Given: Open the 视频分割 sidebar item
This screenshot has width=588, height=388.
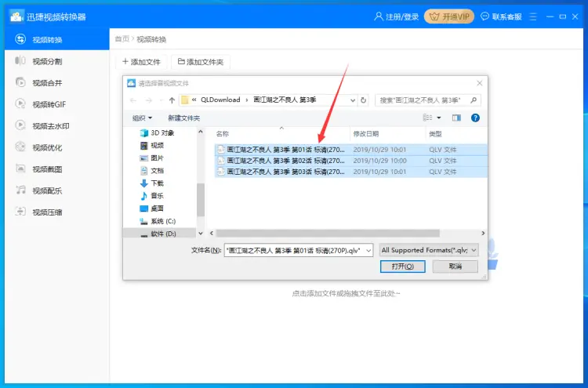Looking at the screenshot, I should (x=56, y=61).
